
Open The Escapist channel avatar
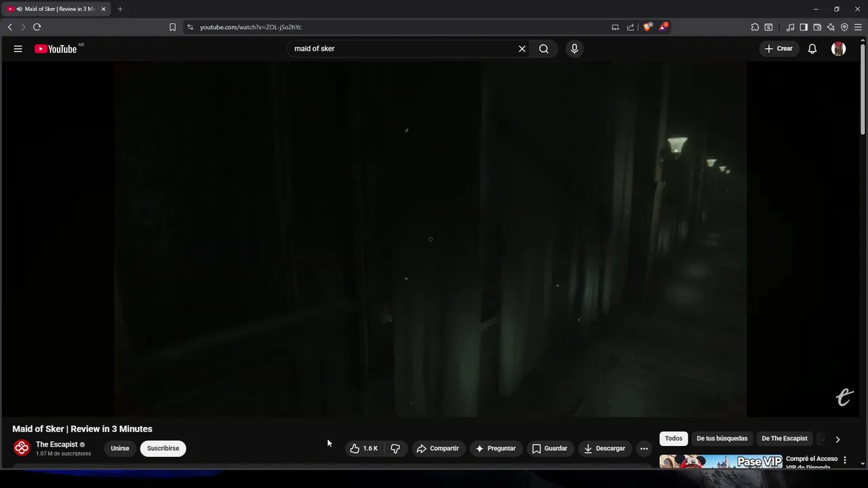coord(22,448)
